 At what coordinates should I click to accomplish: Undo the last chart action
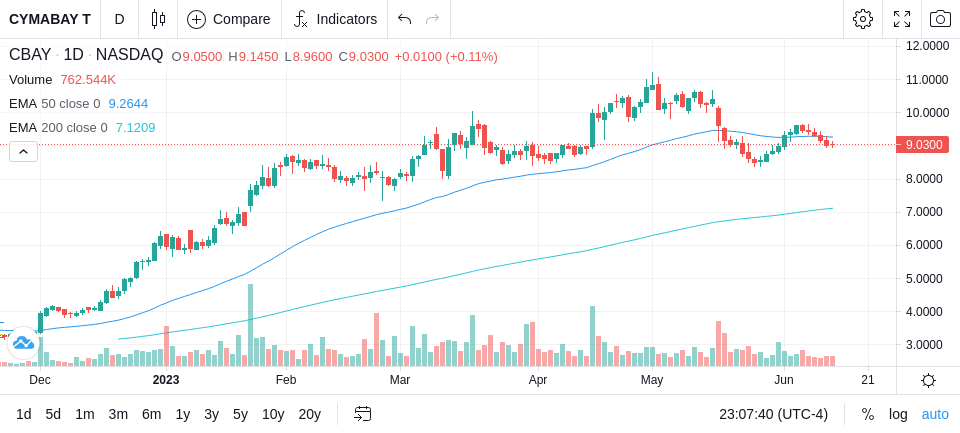coord(404,19)
